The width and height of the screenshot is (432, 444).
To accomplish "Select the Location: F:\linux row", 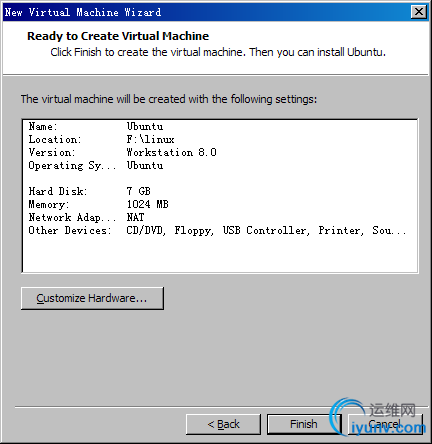I will (x=220, y=139).
